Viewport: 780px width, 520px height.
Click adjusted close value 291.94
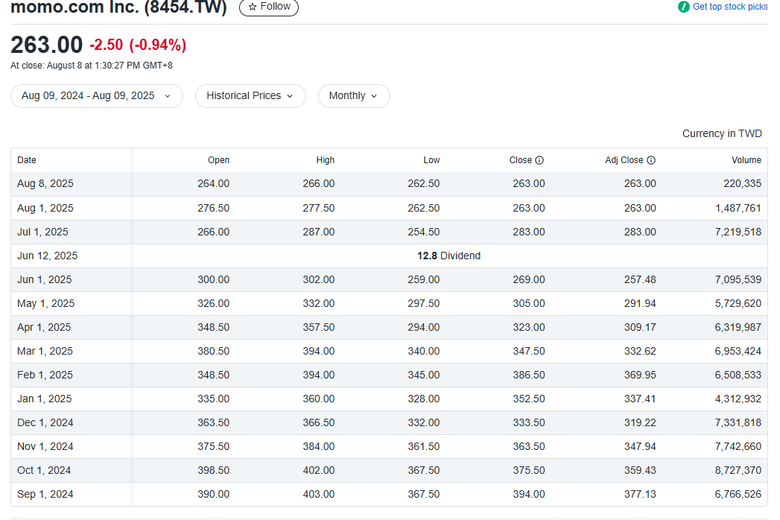(x=640, y=304)
